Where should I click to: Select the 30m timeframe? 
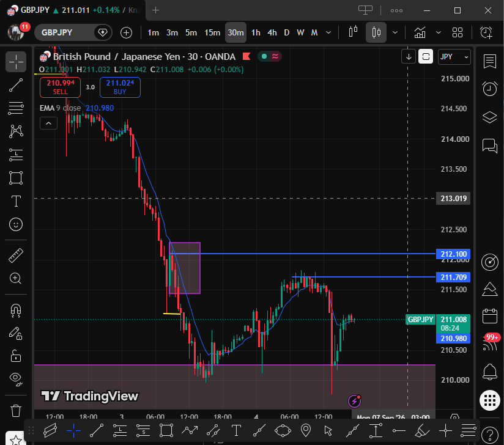click(235, 32)
